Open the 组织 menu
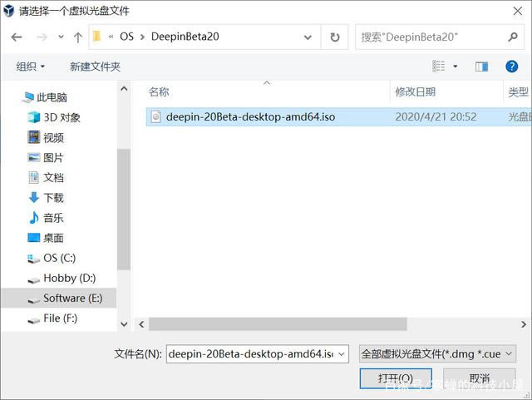 tap(30, 67)
